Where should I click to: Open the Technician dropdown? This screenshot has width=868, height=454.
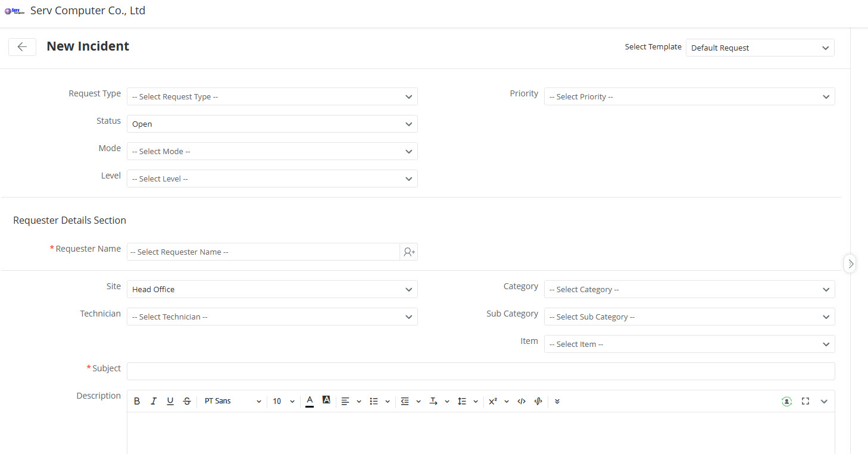pos(272,317)
